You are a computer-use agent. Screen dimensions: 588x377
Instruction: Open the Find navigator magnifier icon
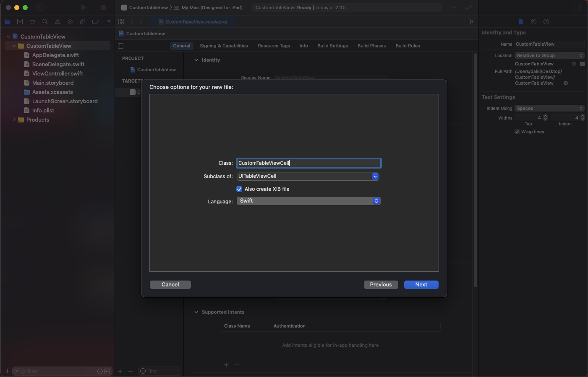45,22
